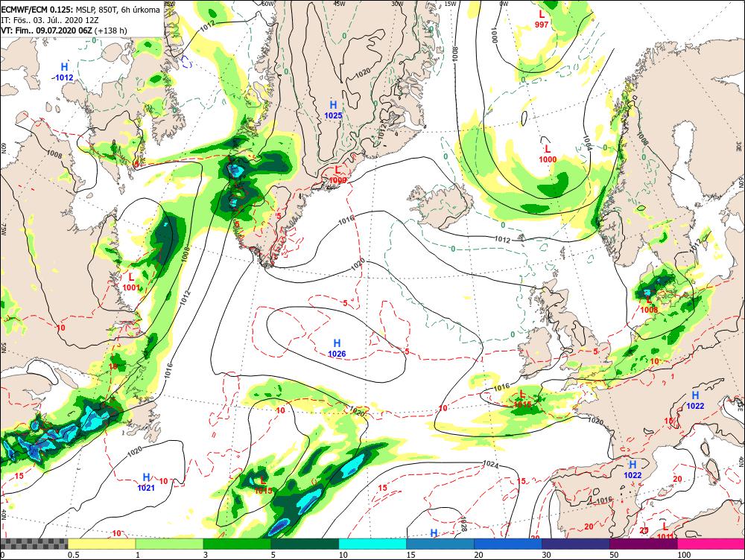Select the 1028 isobar label

pos(463,525)
